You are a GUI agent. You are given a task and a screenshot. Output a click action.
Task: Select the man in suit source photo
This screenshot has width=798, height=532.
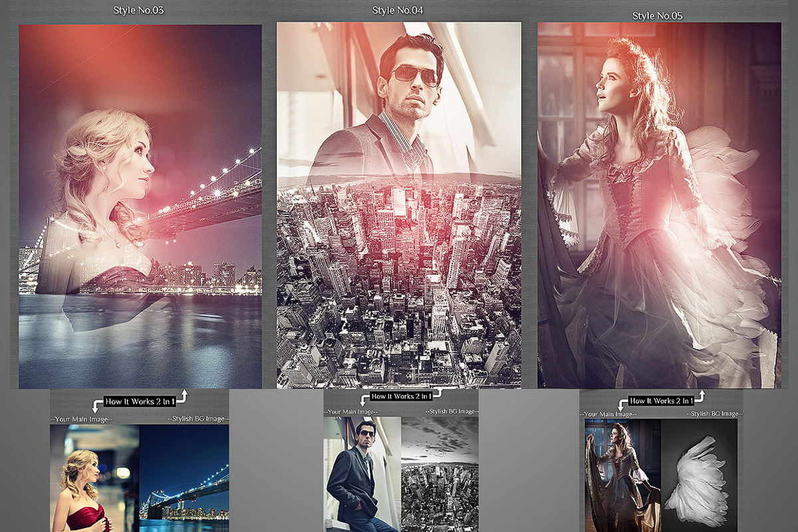pos(362,474)
